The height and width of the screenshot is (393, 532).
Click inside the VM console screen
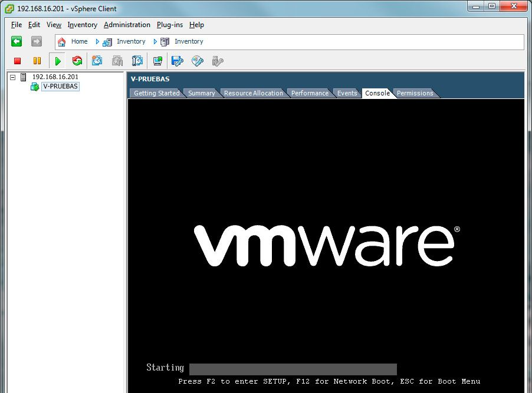[x=326, y=246]
